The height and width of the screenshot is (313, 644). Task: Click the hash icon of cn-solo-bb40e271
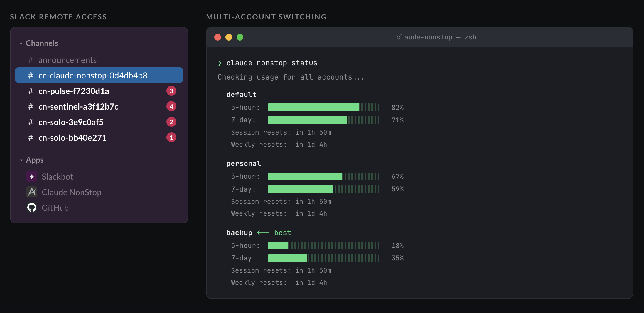tap(31, 138)
